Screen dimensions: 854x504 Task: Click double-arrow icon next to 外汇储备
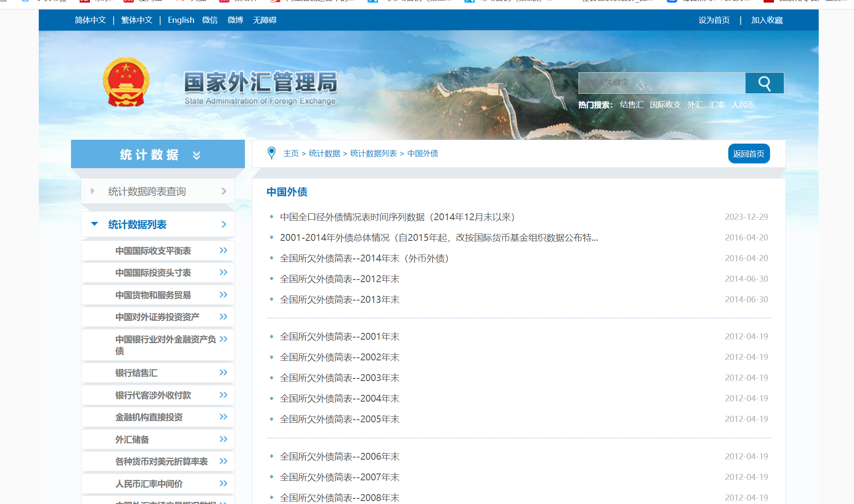(223, 439)
